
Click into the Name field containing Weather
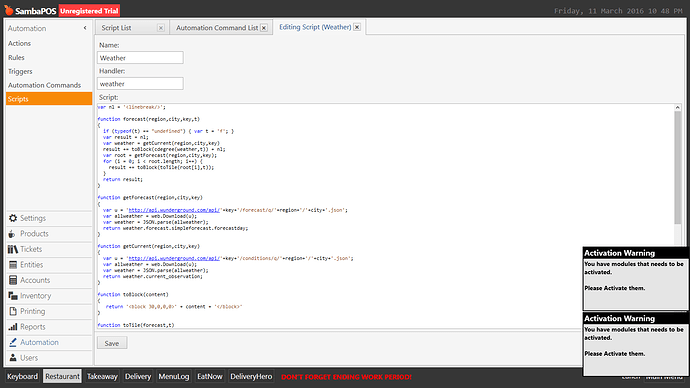tap(140, 58)
